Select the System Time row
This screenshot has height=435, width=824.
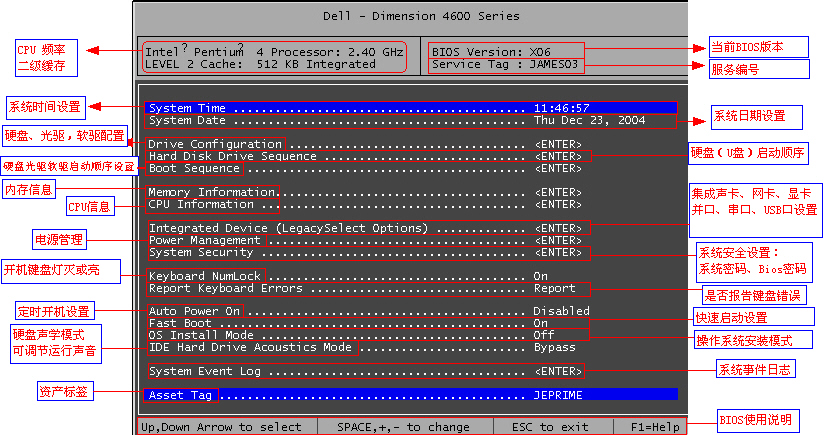[411, 108]
